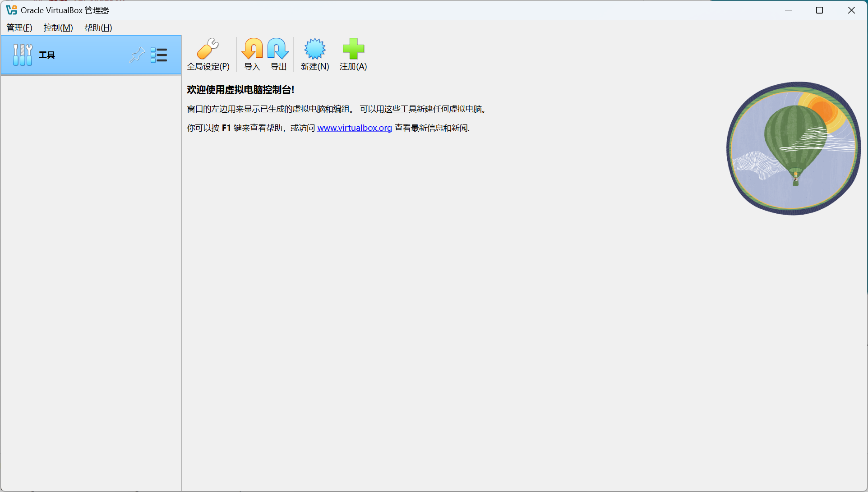Image resolution: width=868 pixels, height=492 pixels.
Task: Open the 控制(M) menu
Action: click(58, 28)
